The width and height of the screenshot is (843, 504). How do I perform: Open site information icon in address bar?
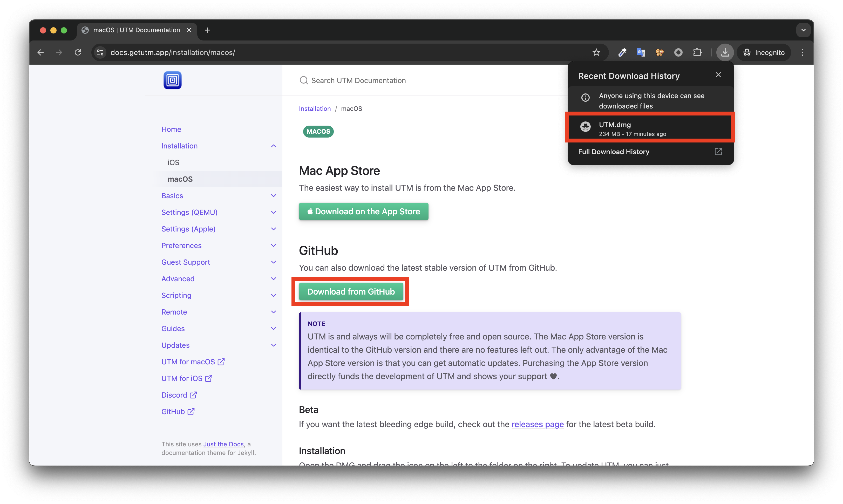click(x=100, y=52)
